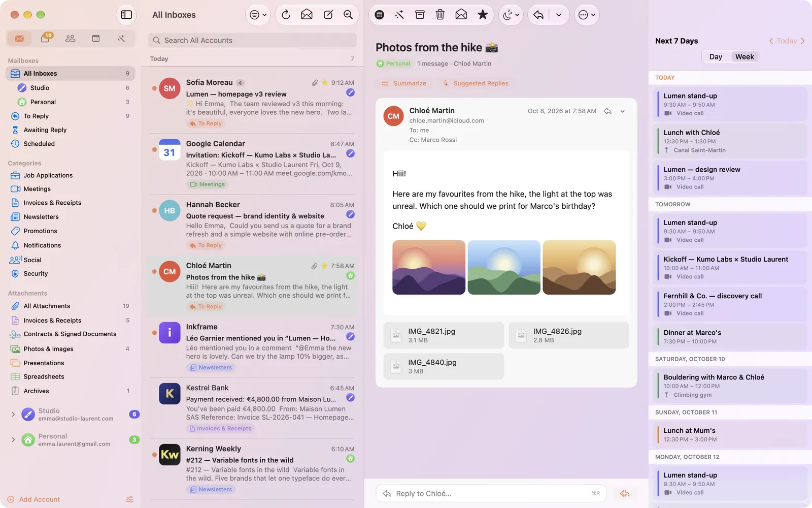Select the mail tab in sidebar
This screenshot has width=812, height=508.
(19, 39)
